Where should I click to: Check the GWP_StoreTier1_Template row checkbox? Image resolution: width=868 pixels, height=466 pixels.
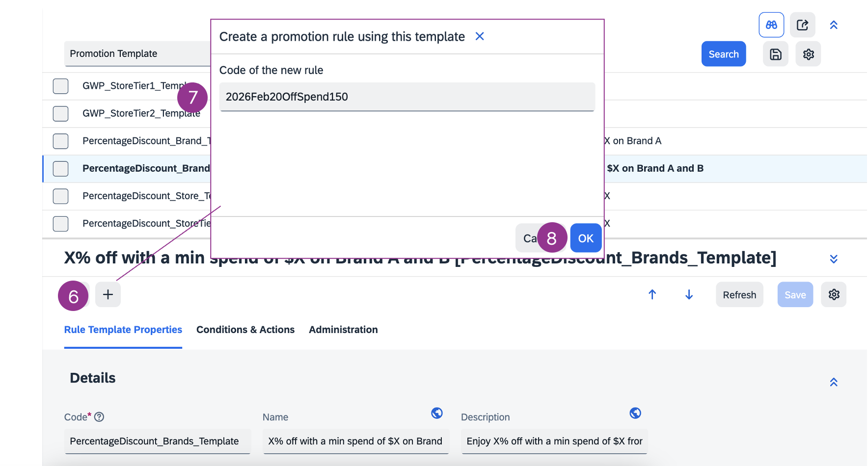(60, 86)
